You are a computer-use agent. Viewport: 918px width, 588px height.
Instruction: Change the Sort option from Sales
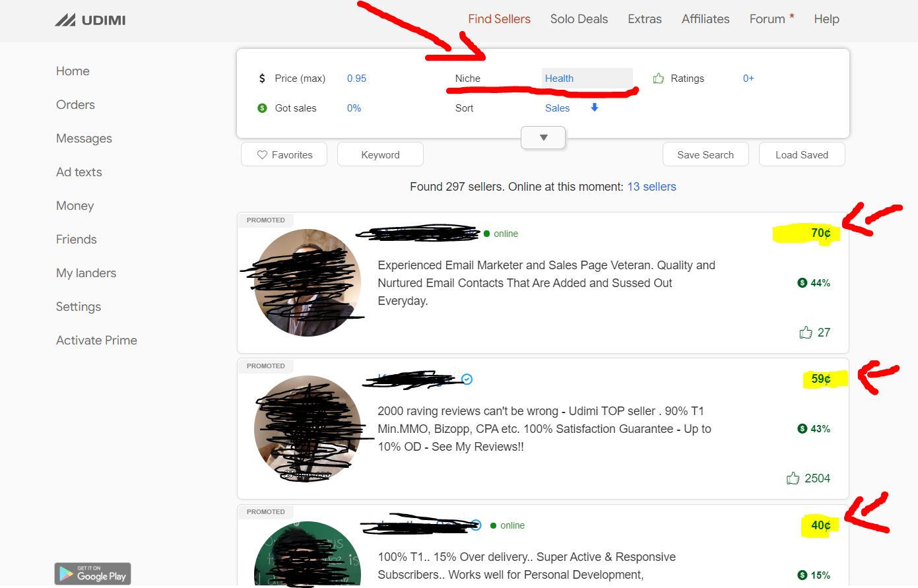[x=557, y=108]
